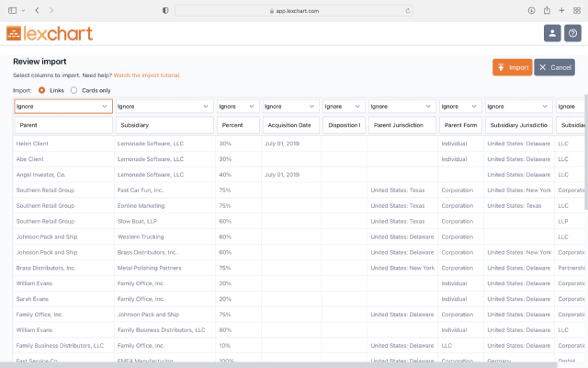Open sidebar options chevron in Safari
Viewport: 588px width, 368px height.
23,10
